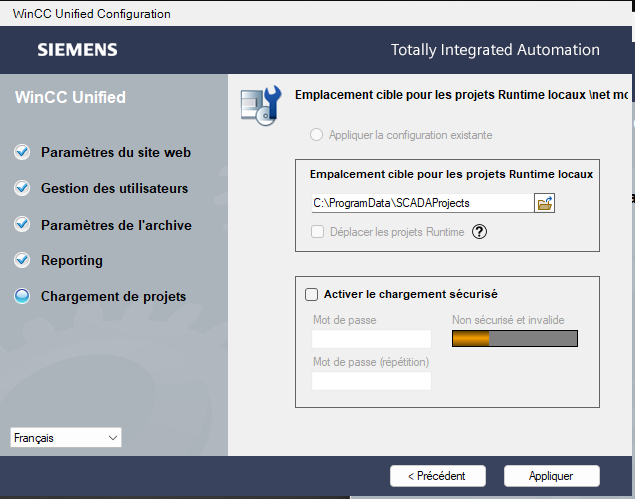The image size is (635, 499).
Task: Open the help question-mark icon beside Déplacer les projets Runtime
Action: click(x=479, y=232)
